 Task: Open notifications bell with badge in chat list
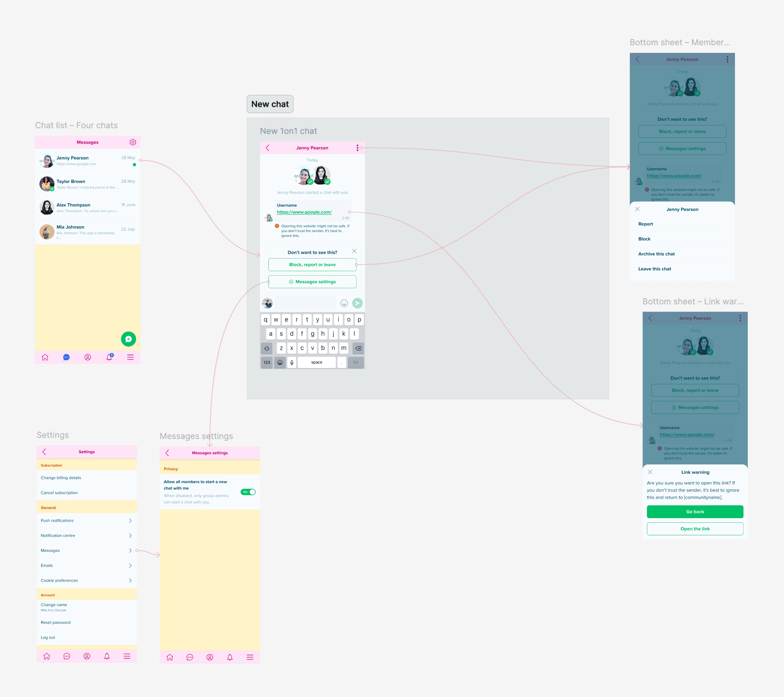click(x=110, y=357)
